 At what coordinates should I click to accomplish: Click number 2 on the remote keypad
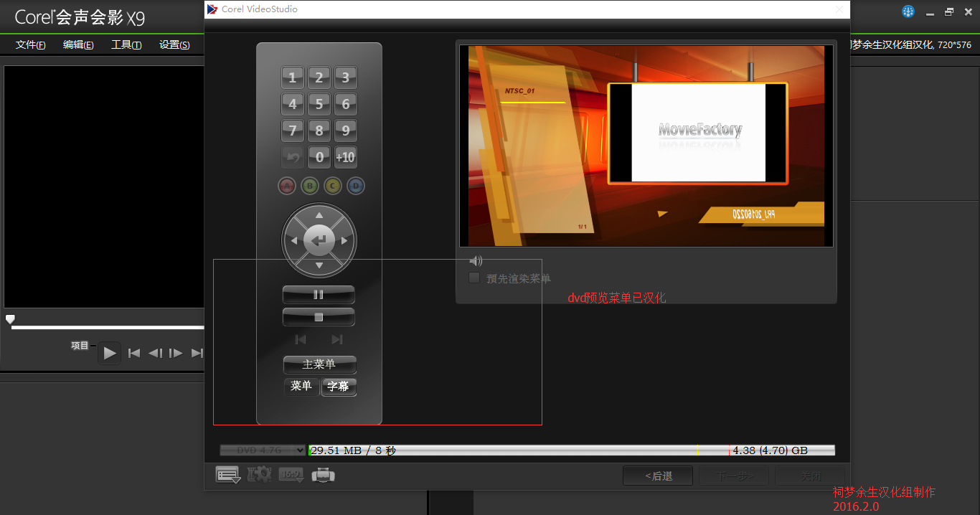[319, 78]
